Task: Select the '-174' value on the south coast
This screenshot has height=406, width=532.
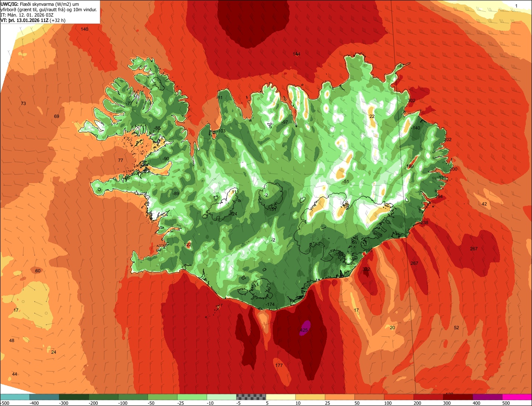Action: (271, 304)
